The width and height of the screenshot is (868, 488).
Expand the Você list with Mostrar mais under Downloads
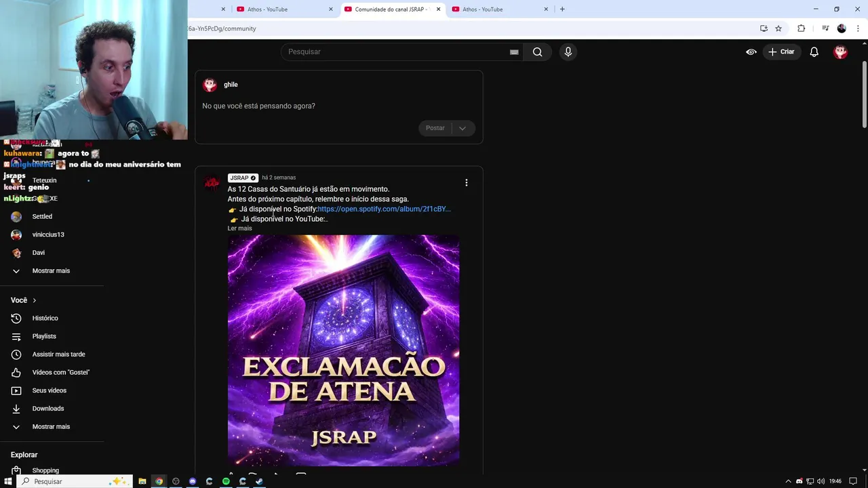(52, 426)
